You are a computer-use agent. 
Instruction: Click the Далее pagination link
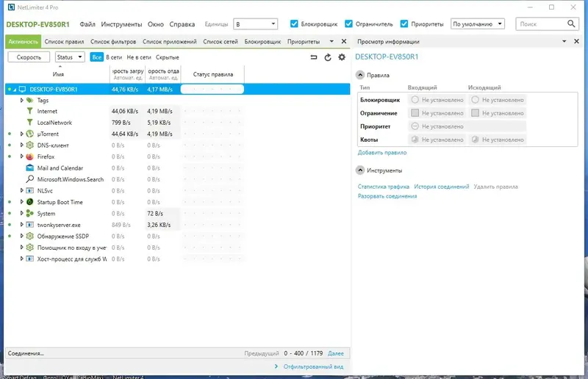tap(336, 353)
